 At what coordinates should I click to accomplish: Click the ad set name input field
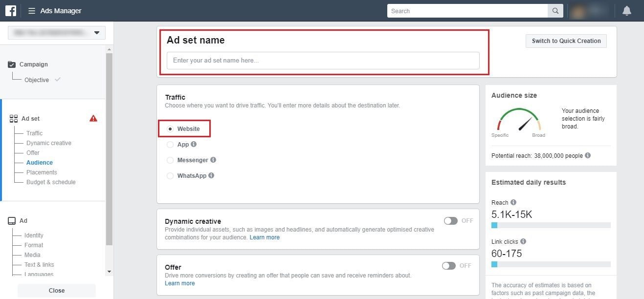coord(323,61)
